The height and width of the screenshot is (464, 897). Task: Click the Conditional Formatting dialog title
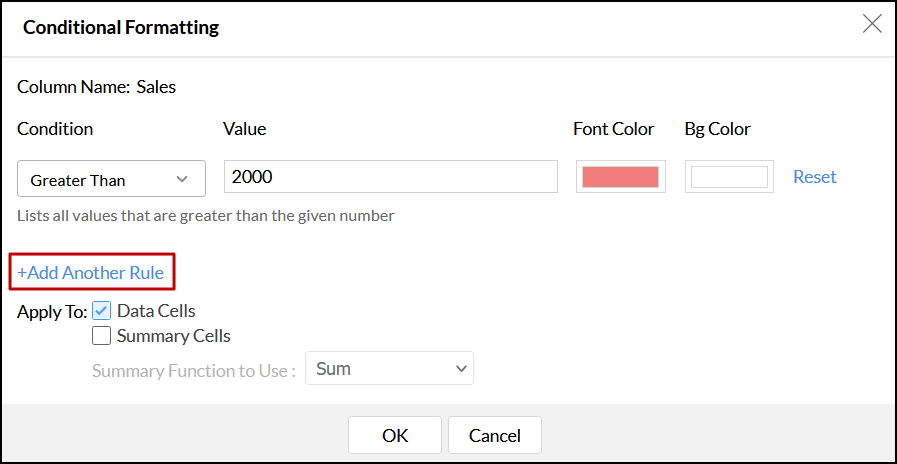[x=121, y=27]
